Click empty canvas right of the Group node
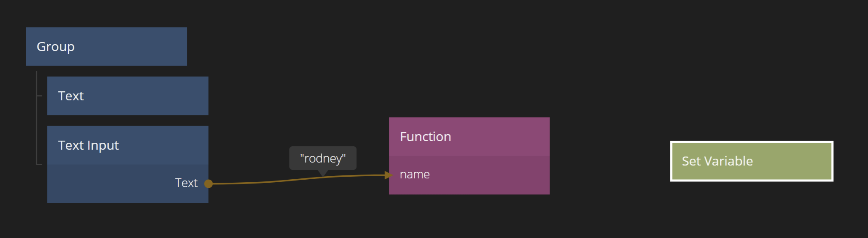Image resolution: width=868 pixels, height=238 pixels. 279,46
